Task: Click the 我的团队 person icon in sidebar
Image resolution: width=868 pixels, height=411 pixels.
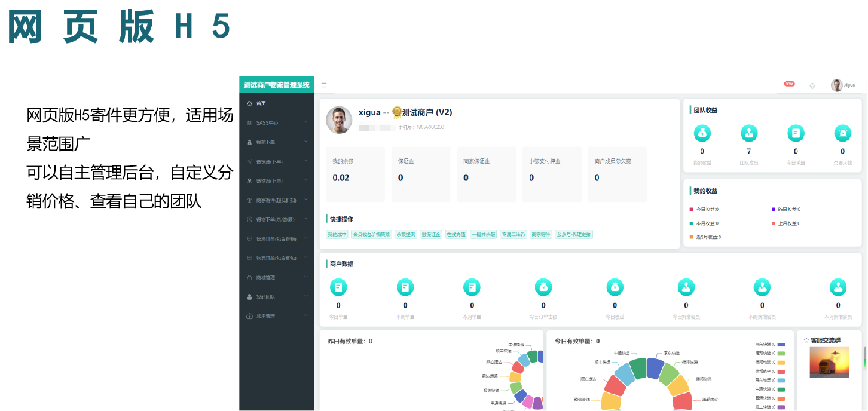Action: click(249, 297)
